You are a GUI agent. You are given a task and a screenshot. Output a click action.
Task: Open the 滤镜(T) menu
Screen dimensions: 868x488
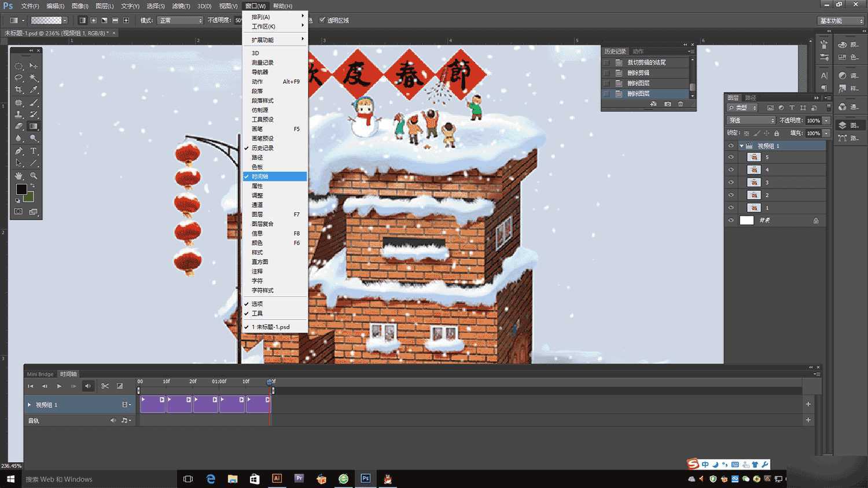(x=181, y=6)
